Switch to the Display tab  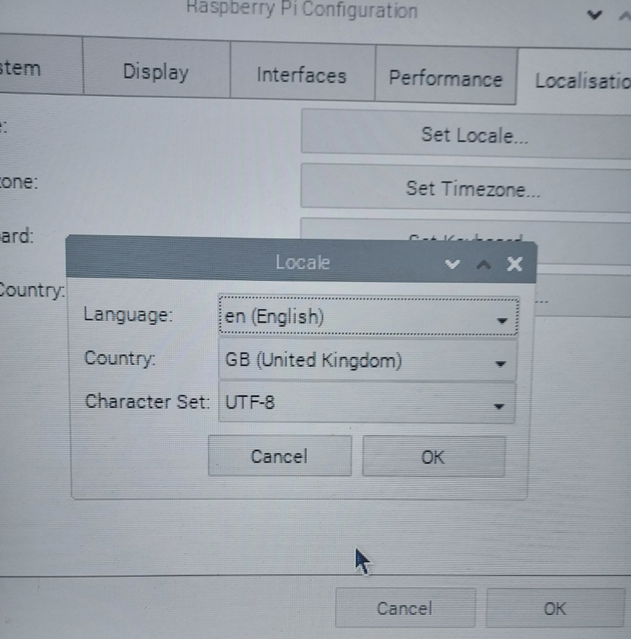tap(157, 67)
